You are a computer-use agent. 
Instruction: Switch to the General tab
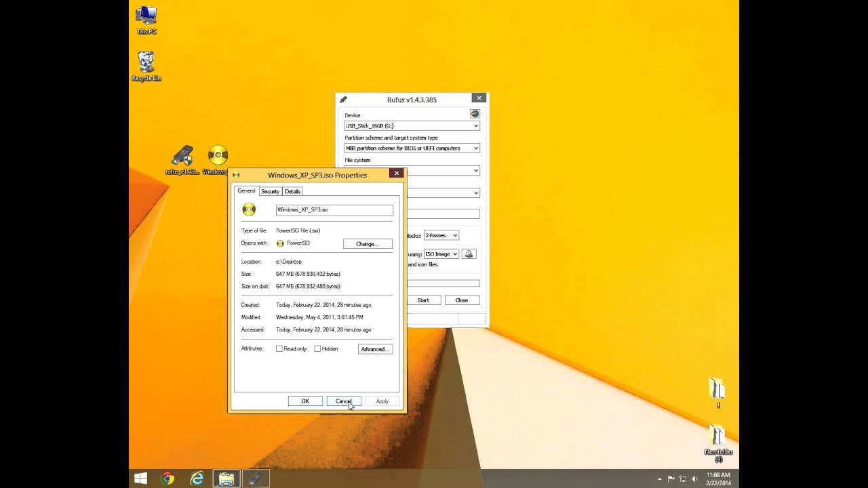tap(246, 190)
